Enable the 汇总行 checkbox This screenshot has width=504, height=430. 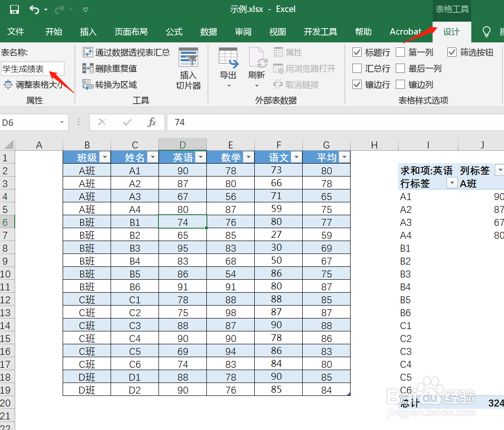357,68
